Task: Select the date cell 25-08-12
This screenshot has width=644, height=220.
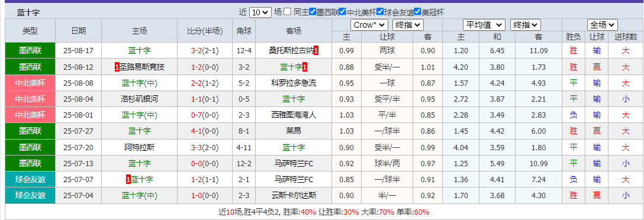Action: pos(79,67)
